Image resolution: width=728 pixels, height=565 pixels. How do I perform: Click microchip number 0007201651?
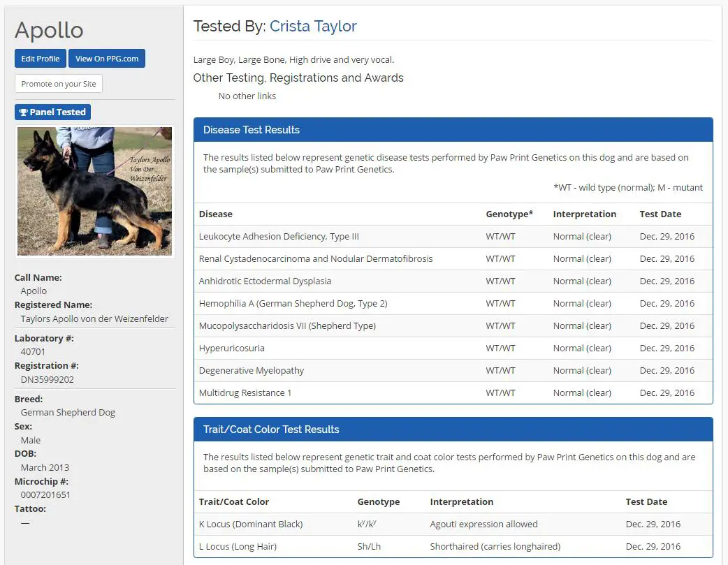tap(45, 495)
